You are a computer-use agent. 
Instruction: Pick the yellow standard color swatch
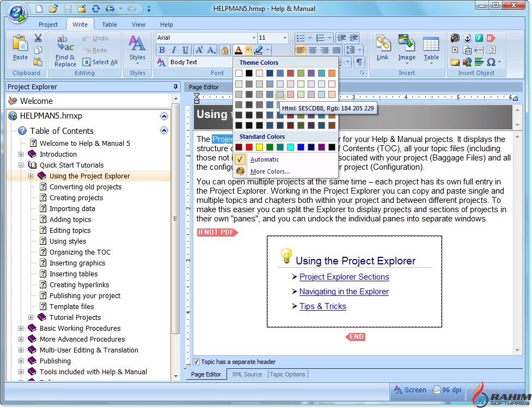(260, 147)
